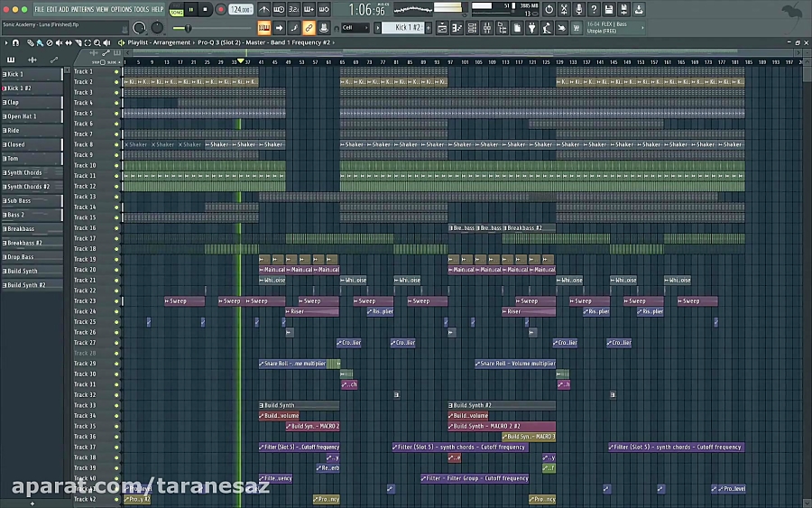Expand arrow before pattern selector

377,28
